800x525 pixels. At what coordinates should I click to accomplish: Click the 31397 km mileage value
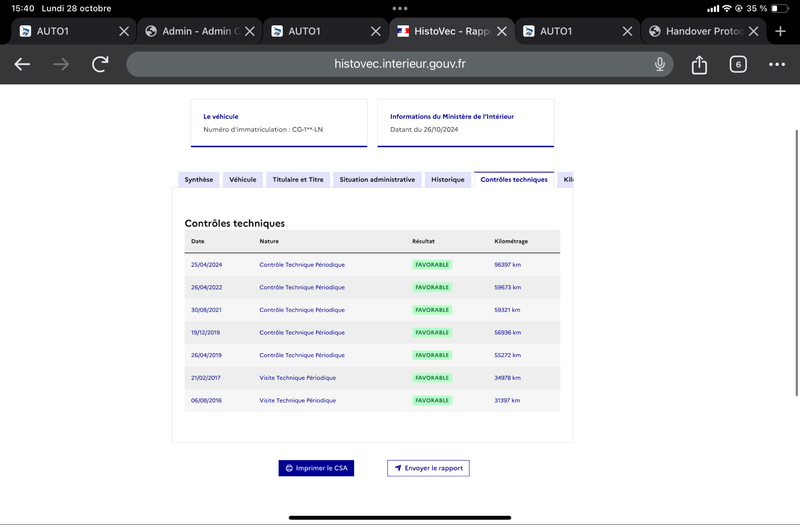click(x=507, y=401)
